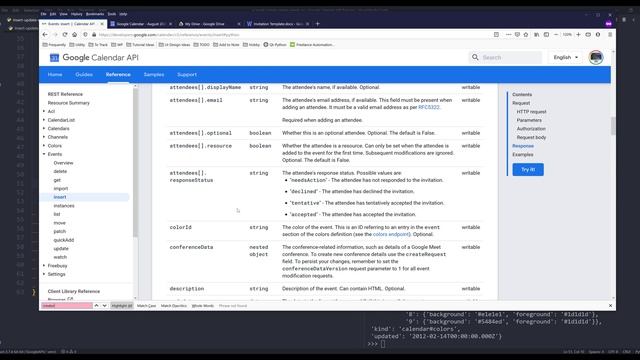Find next match with the down arrow
Image resolution: width=640 pixels, height=360 pixels.
pyautogui.click(x=104, y=306)
